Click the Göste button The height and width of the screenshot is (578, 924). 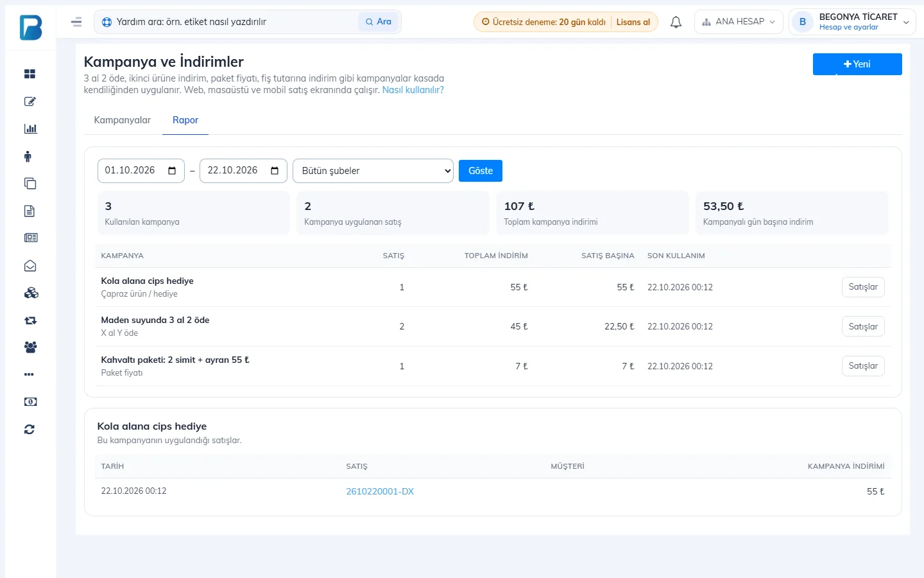tap(481, 171)
